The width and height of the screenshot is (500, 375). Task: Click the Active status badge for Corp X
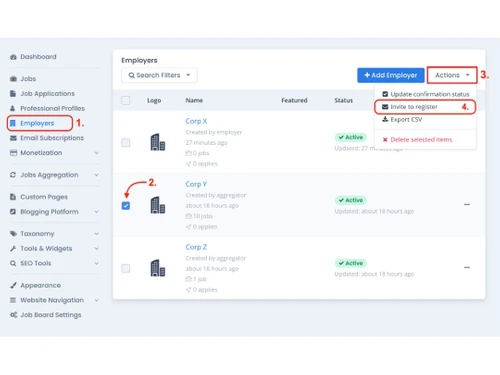(x=351, y=137)
